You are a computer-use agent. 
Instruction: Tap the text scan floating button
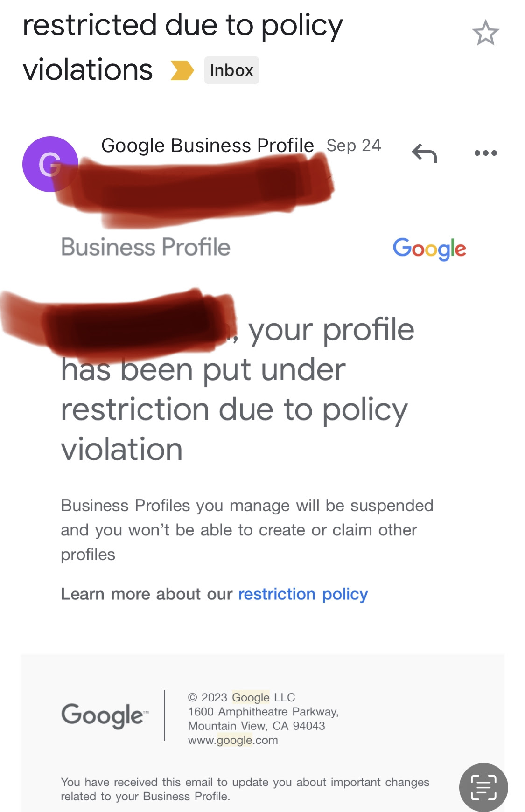483,788
